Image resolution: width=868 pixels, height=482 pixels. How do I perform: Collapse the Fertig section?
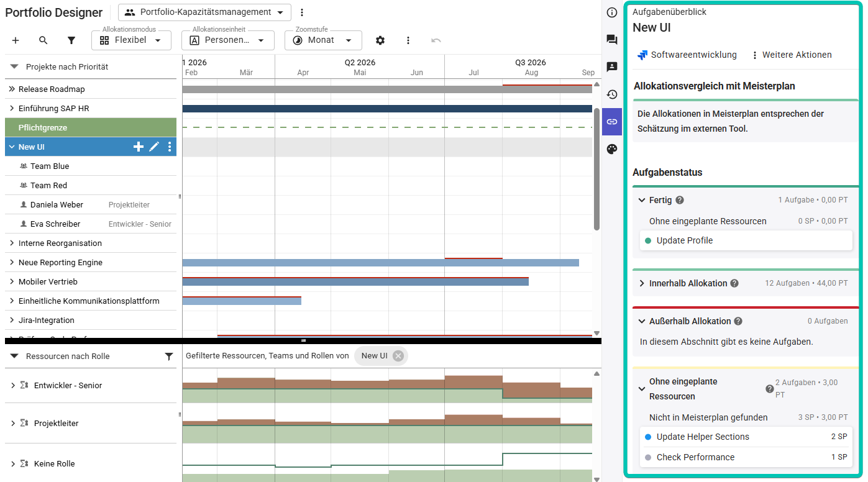pos(642,200)
